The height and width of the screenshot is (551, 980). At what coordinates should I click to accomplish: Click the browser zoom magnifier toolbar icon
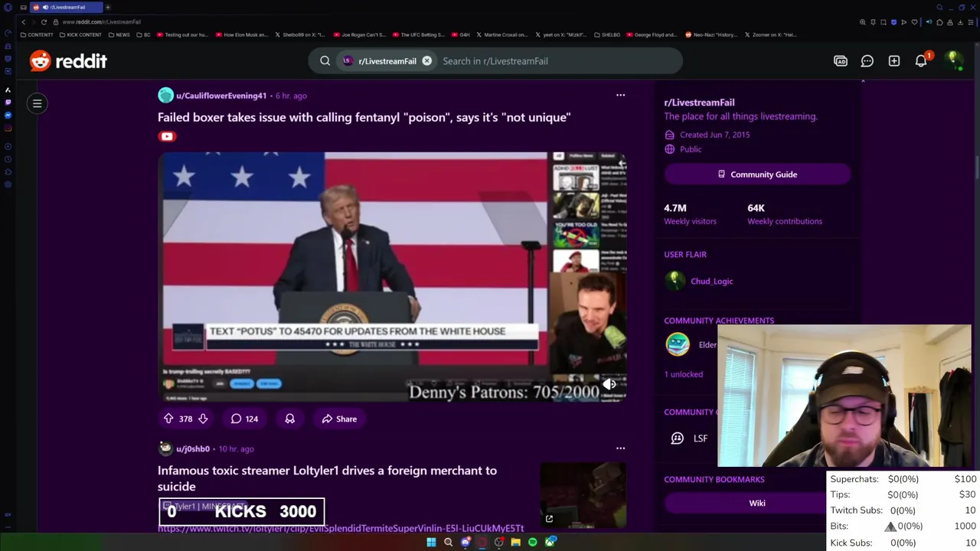863,22
